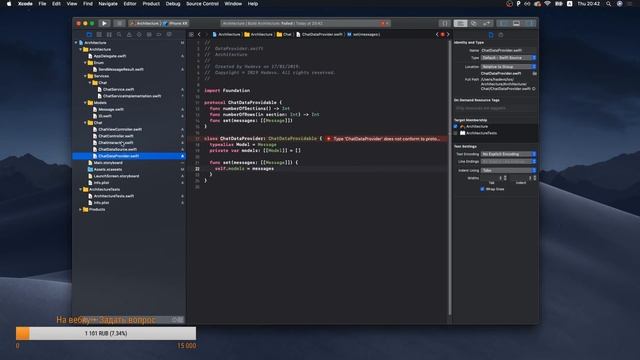Toggle the Wrap lines checkbox

click(482, 189)
